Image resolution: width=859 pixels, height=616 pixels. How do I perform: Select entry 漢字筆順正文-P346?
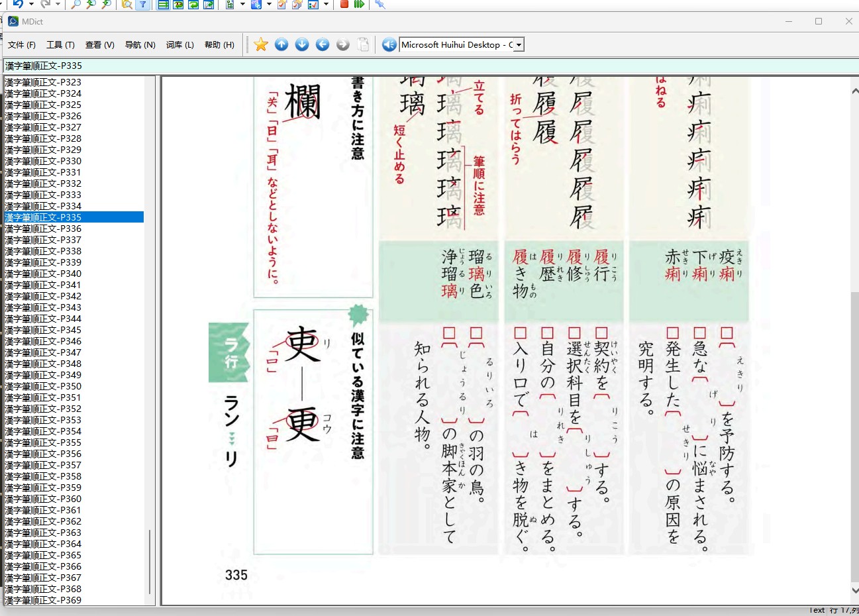(74, 341)
